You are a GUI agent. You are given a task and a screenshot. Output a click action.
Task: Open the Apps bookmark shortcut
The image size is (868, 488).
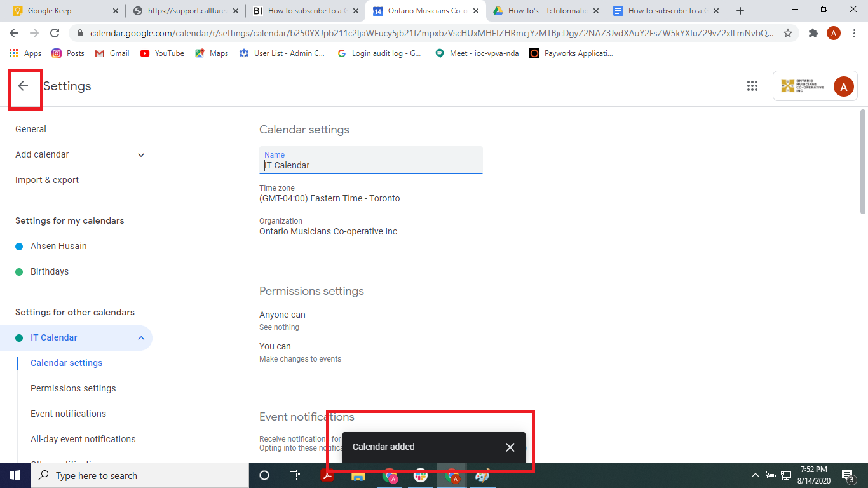(25, 53)
